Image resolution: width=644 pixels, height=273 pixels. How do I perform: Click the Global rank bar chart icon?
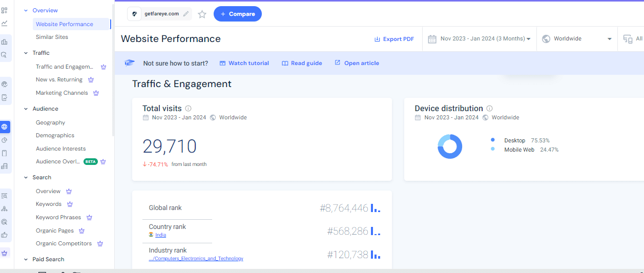(x=376, y=208)
